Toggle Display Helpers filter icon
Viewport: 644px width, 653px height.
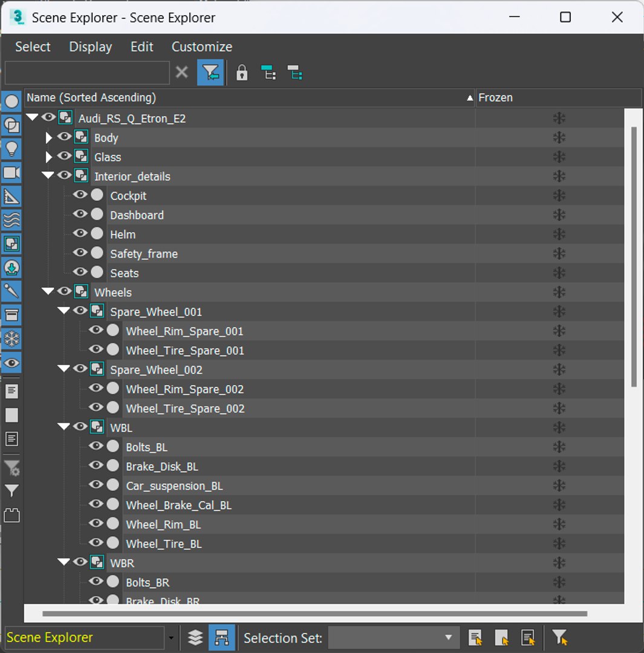tap(11, 196)
